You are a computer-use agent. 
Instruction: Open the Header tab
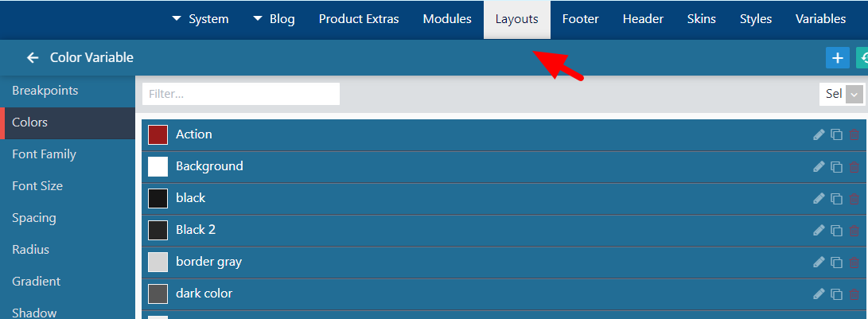[643, 19]
